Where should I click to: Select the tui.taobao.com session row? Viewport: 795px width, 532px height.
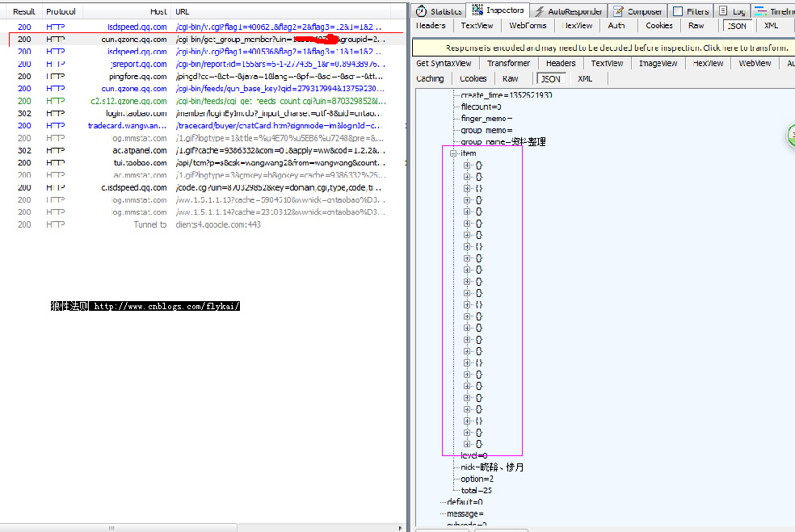click(x=203, y=162)
